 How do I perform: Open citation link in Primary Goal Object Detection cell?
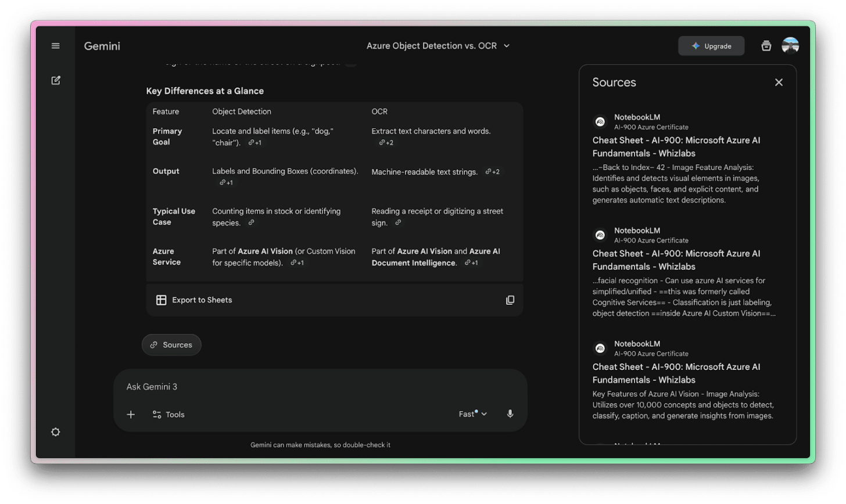click(254, 143)
